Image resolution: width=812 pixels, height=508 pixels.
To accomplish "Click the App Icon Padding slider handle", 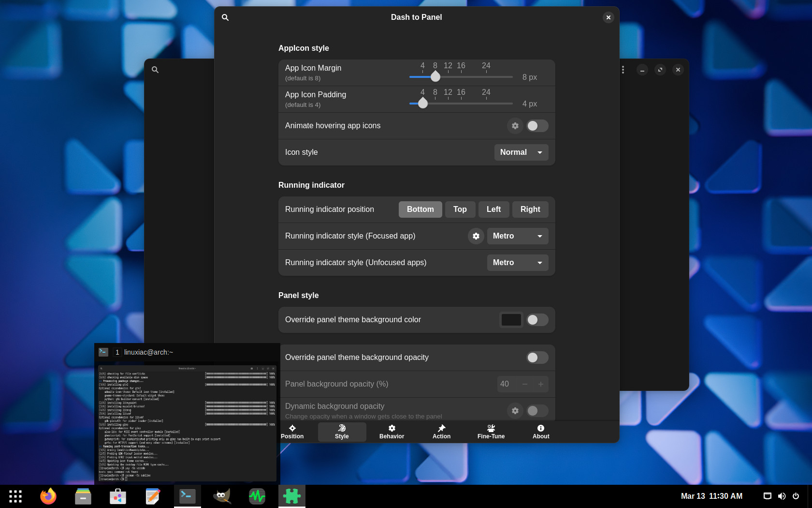I will point(423,103).
